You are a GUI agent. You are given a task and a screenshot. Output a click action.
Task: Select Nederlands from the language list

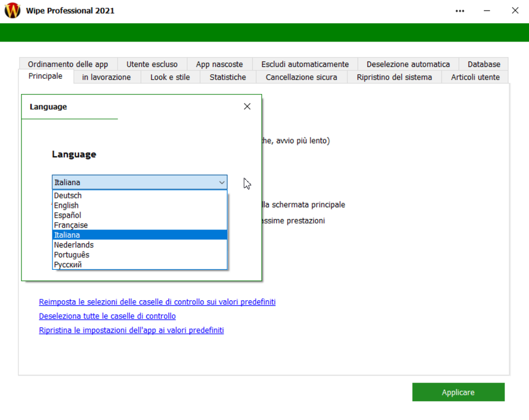140,245
